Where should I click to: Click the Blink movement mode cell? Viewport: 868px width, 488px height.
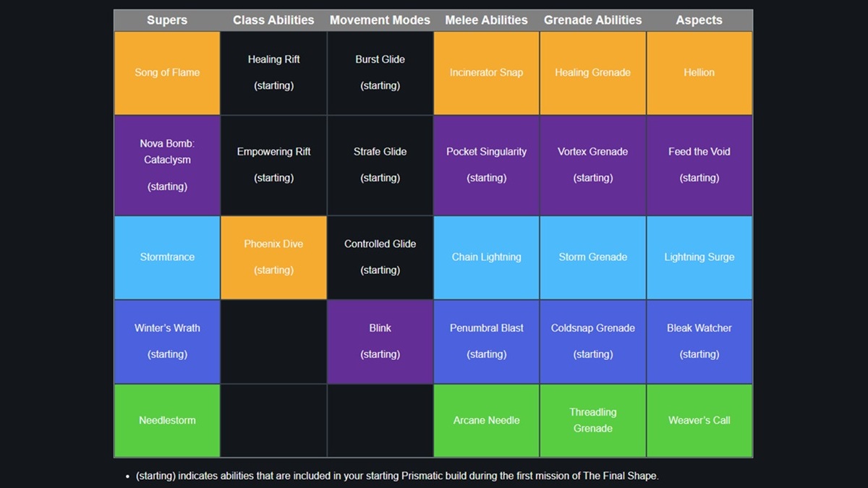pyautogui.click(x=380, y=341)
